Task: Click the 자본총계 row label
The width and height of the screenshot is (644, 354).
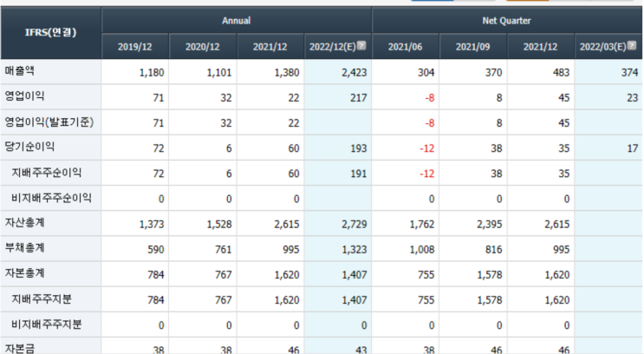Action: (x=24, y=273)
